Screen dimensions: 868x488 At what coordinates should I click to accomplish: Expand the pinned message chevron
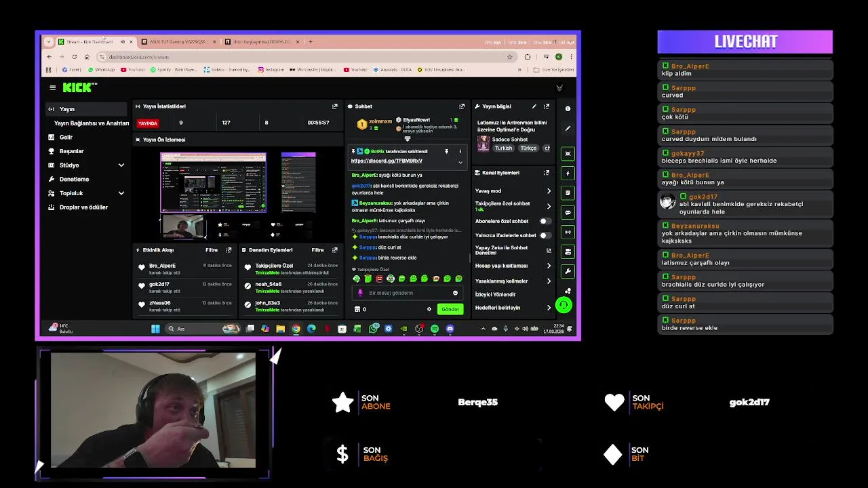(x=460, y=162)
